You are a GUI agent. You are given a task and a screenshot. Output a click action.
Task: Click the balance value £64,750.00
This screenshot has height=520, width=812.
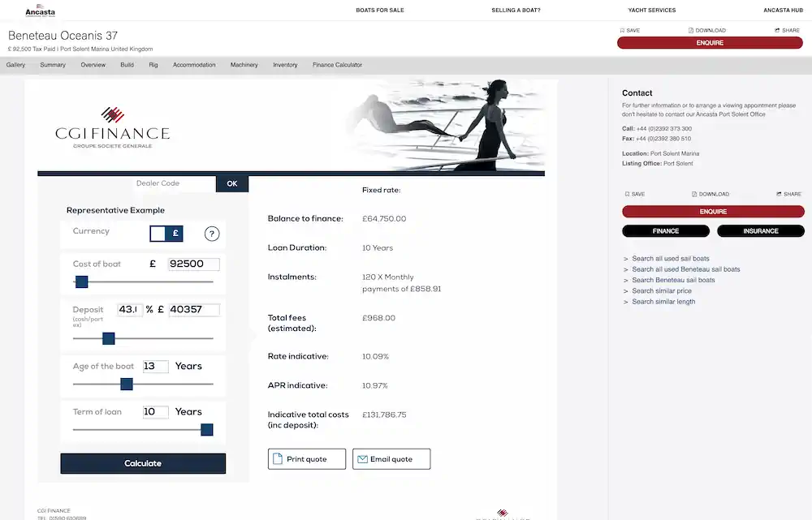384,219
